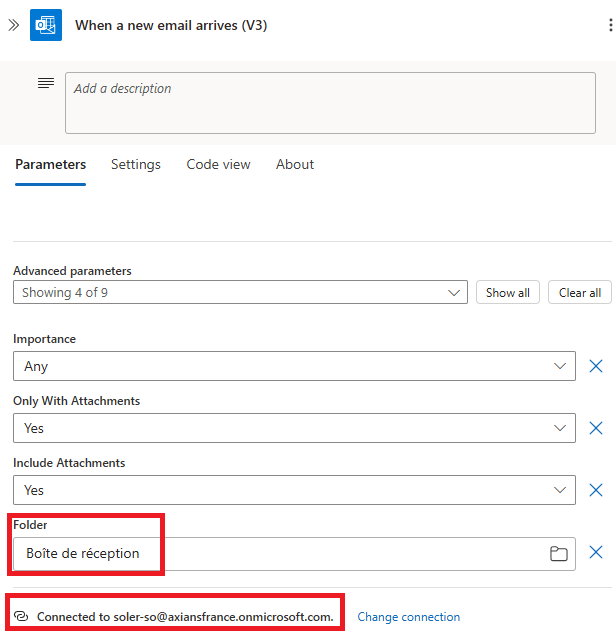Collapse the panel with double chevron icon

pos(13,25)
